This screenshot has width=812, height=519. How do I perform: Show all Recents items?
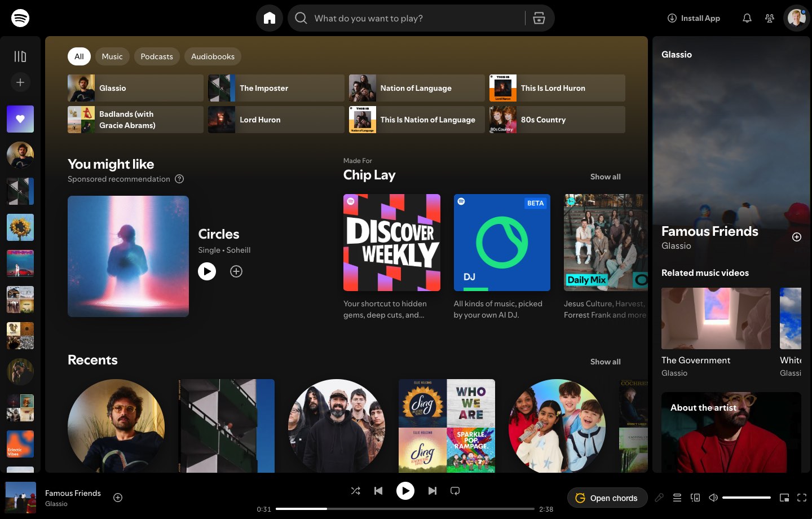(605, 362)
